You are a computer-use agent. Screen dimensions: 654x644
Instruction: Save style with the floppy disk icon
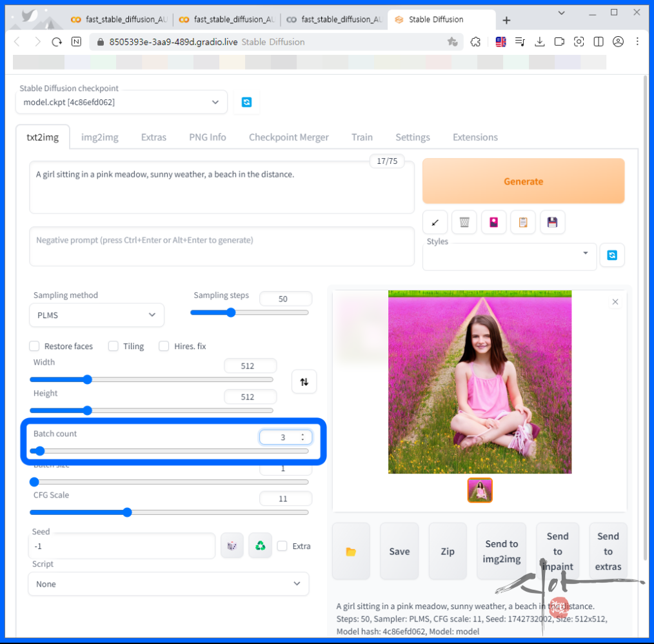pos(553,223)
